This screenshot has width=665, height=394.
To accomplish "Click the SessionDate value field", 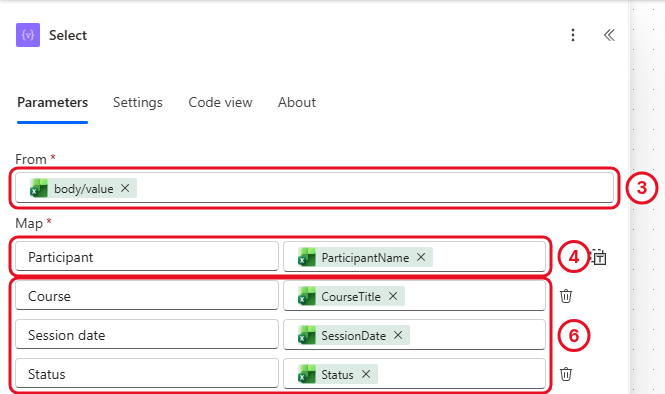I will (x=414, y=335).
